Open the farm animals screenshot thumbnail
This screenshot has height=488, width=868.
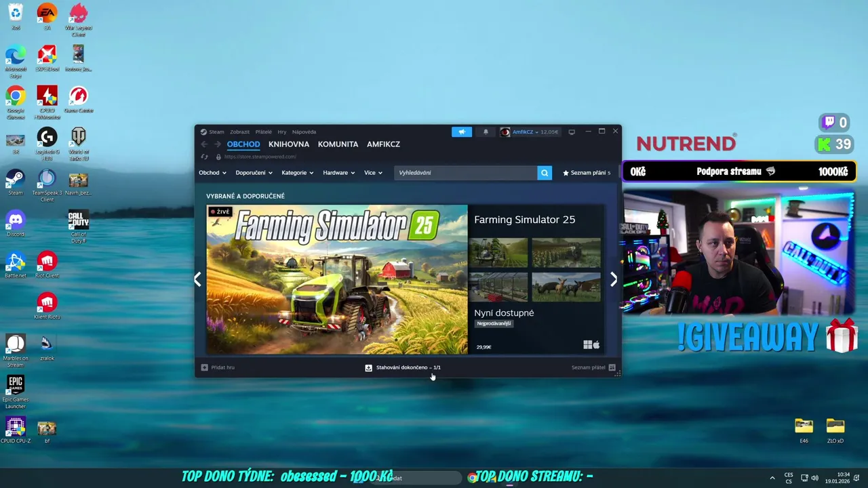point(566,287)
